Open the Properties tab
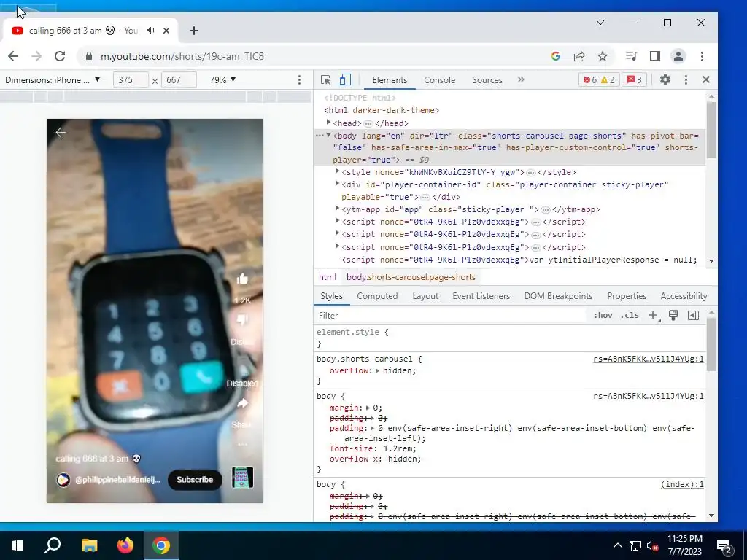The width and height of the screenshot is (747, 560). coord(627,296)
